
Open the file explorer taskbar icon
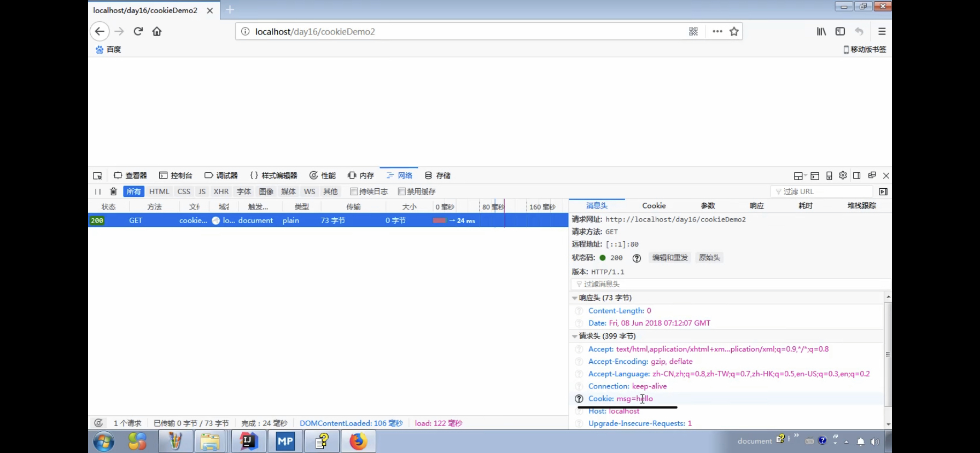(210, 441)
